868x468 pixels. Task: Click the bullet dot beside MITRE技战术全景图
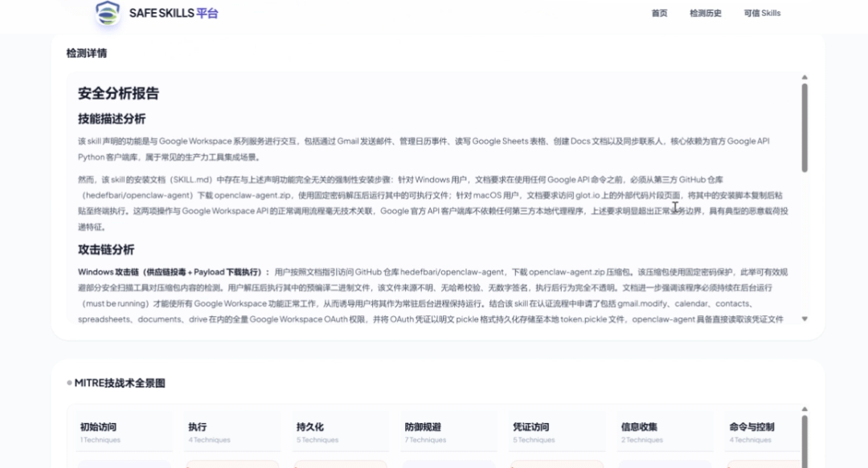click(x=70, y=384)
